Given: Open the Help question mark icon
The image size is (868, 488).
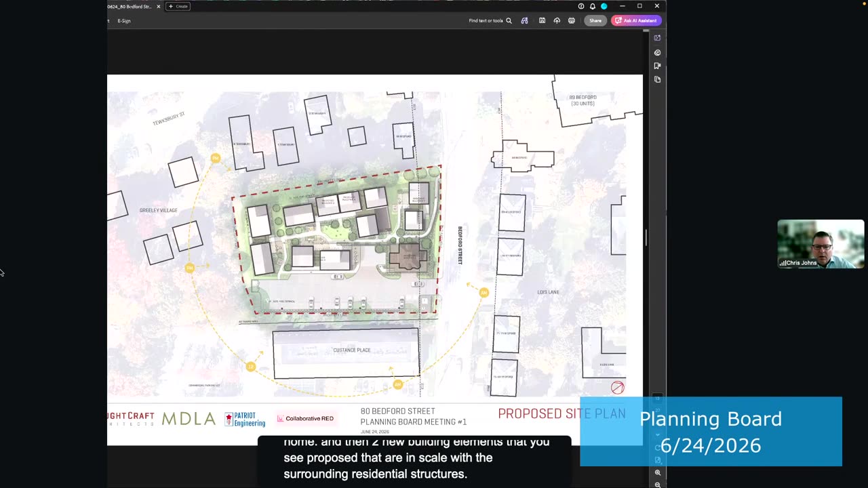Looking at the screenshot, I should pos(581,6).
